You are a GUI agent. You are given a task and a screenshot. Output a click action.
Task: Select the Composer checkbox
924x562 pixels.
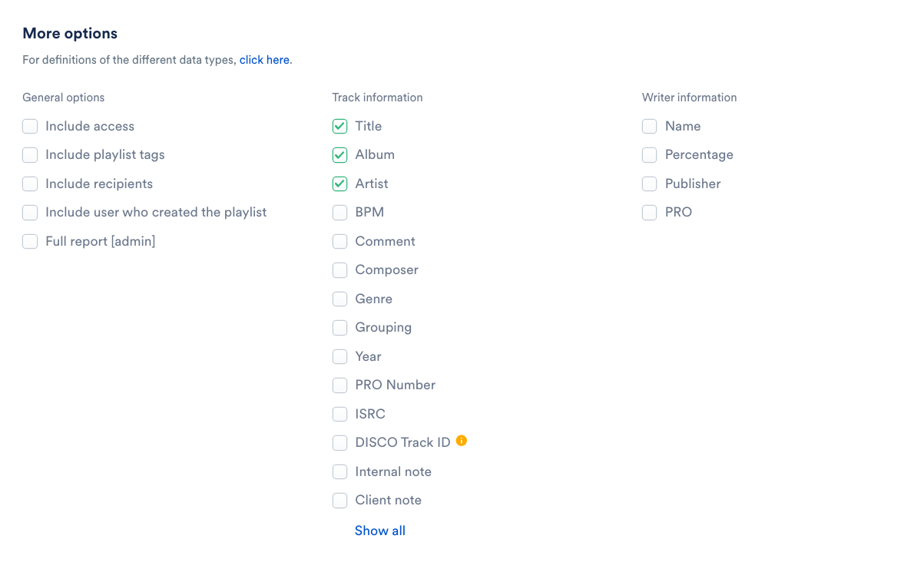click(x=339, y=270)
